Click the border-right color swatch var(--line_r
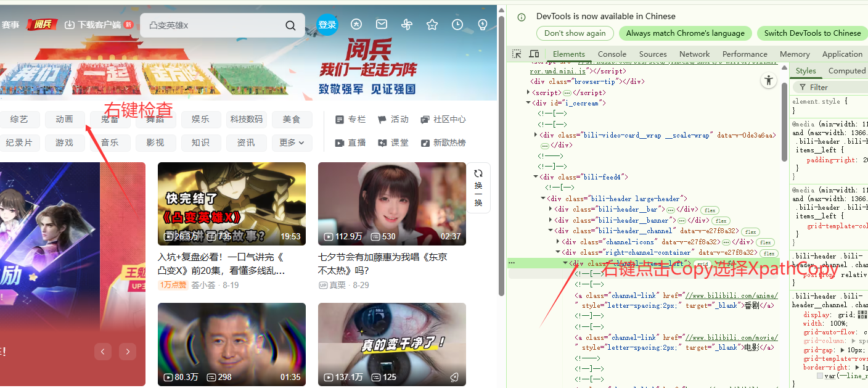Screen dimensions: 868x388 (820, 376)
